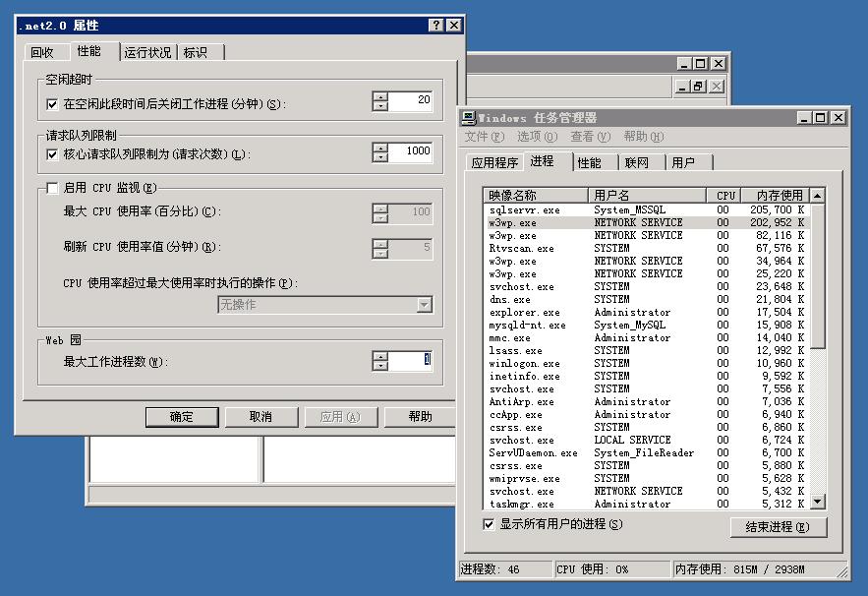Open the 选项 menu in Task Manager

pos(537,137)
